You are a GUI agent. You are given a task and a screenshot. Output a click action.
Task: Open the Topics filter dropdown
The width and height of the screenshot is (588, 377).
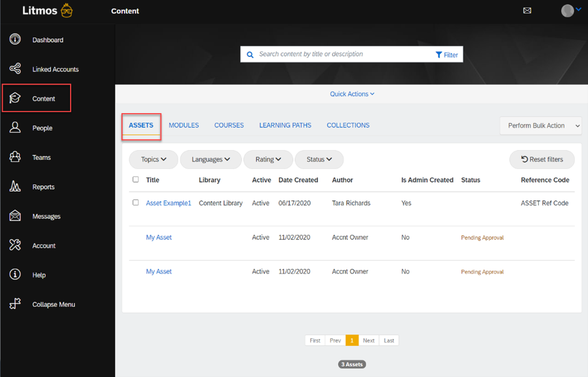point(153,160)
